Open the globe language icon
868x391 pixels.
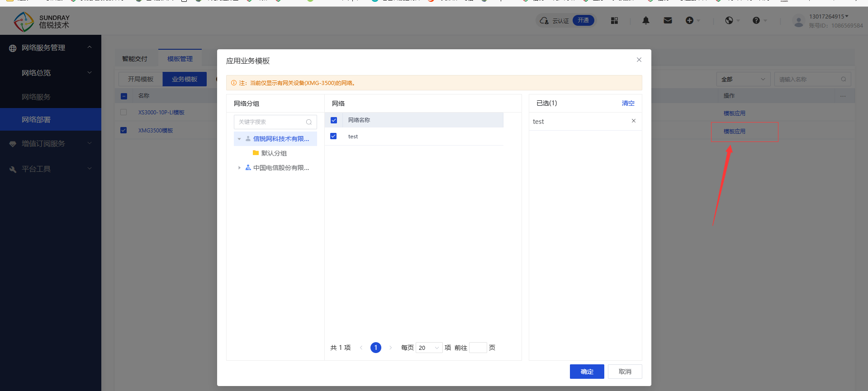pyautogui.click(x=729, y=20)
